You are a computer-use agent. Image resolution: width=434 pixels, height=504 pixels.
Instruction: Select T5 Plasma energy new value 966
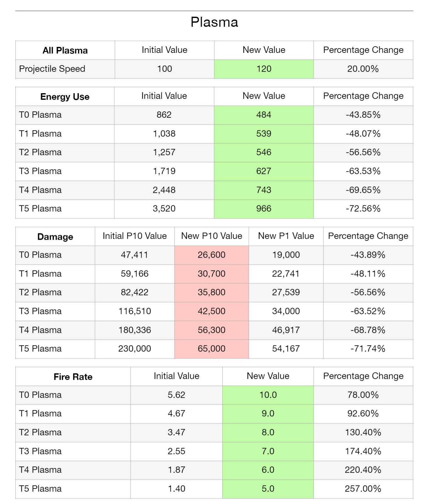[264, 209]
